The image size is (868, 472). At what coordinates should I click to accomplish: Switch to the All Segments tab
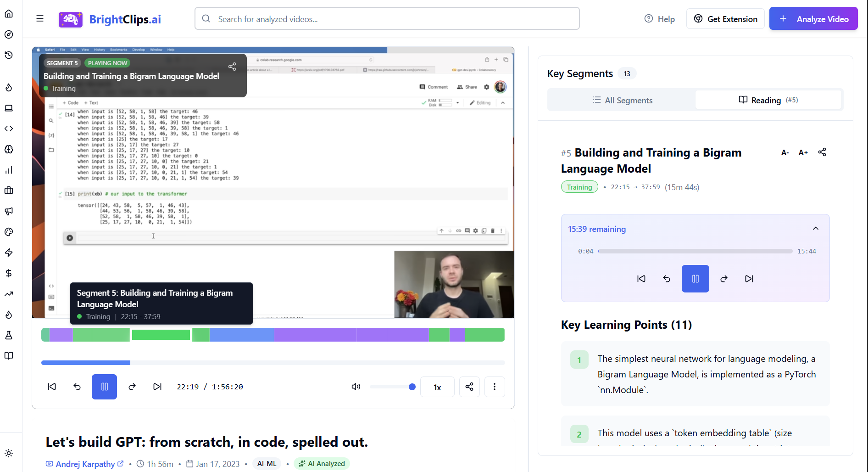[622, 100]
